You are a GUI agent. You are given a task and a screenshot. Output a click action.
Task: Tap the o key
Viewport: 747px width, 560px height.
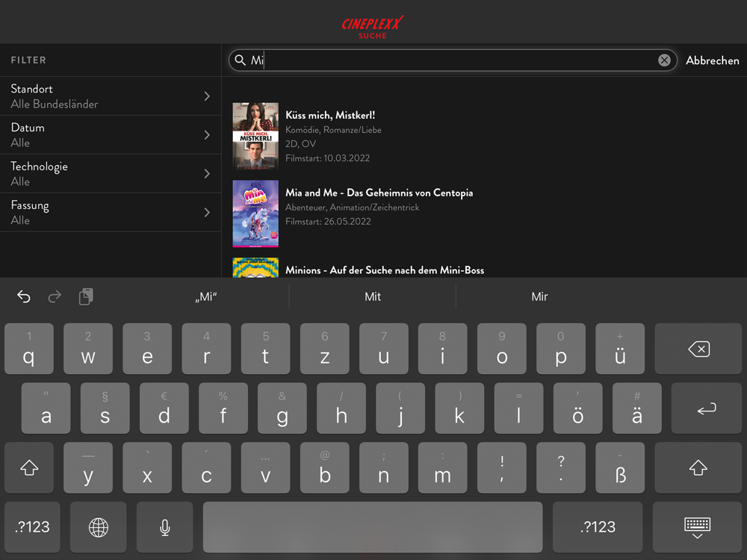click(502, 349)
